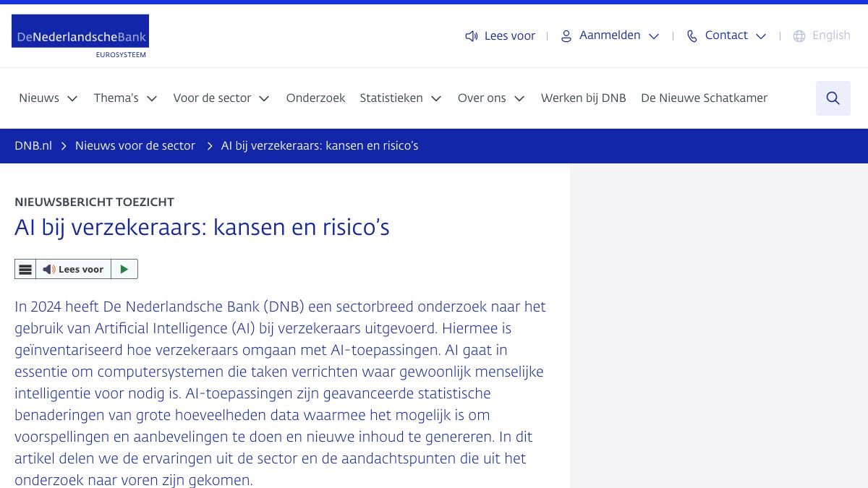This screenshot has height=488, width=868.
Task: Open the Contact dropdown chevron
Action: coord(761,36)
